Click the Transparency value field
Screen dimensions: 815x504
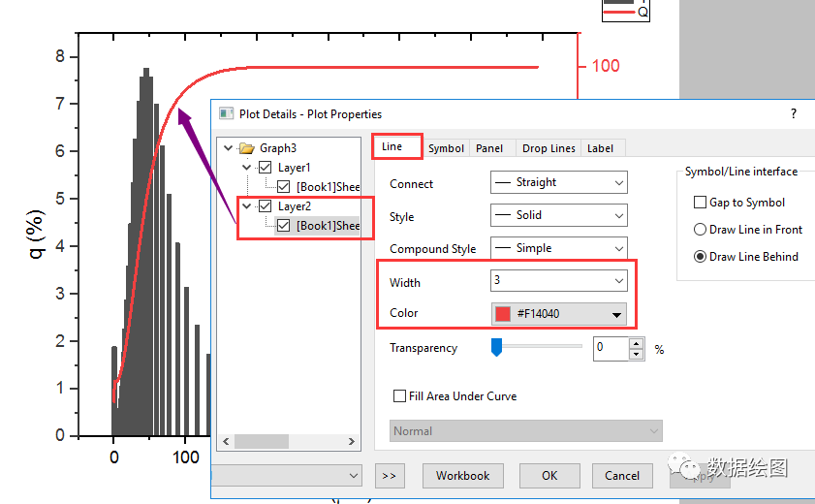(611, 348)
